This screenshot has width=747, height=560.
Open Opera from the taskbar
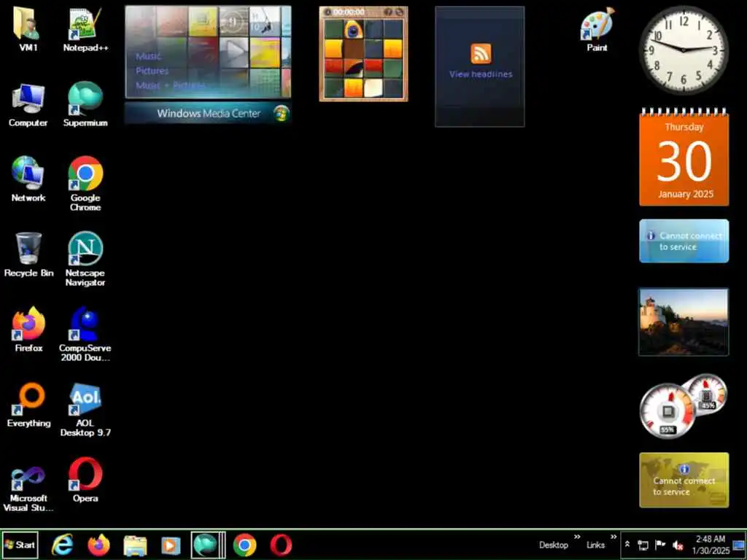click(x=281, y=545)
